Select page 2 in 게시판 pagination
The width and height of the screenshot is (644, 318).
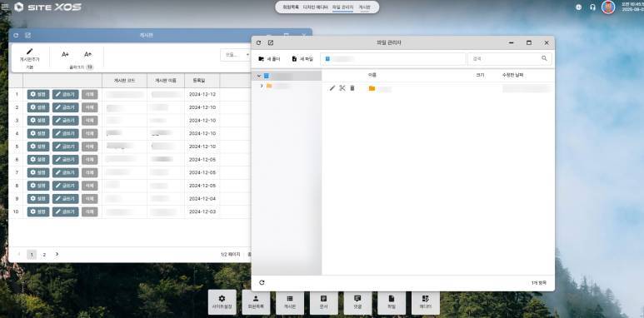pos(44,255)
